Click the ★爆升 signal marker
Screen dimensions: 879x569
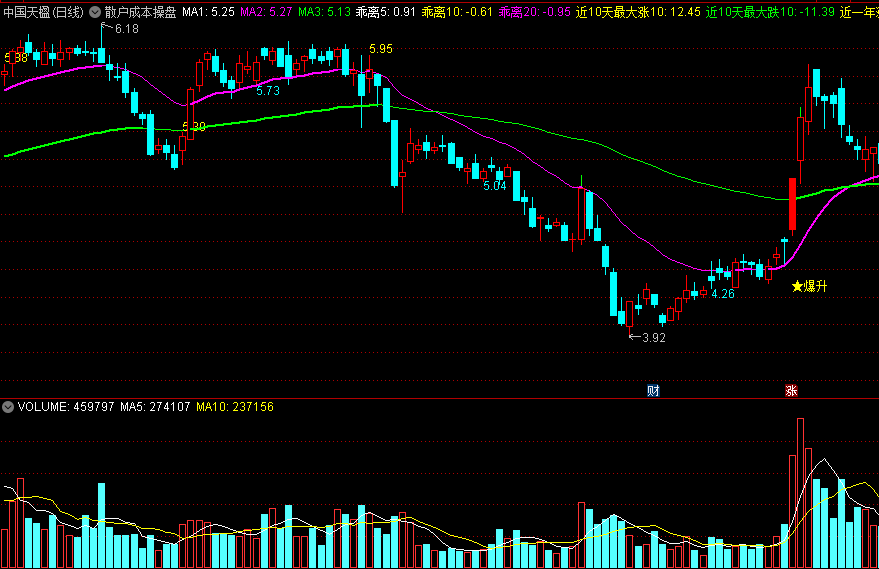pos(809,286)
